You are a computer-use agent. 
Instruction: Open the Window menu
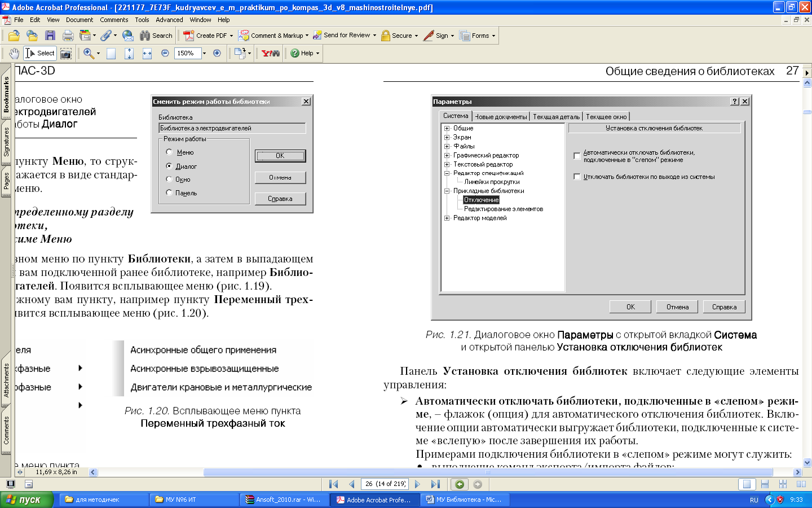click(201, 20)
